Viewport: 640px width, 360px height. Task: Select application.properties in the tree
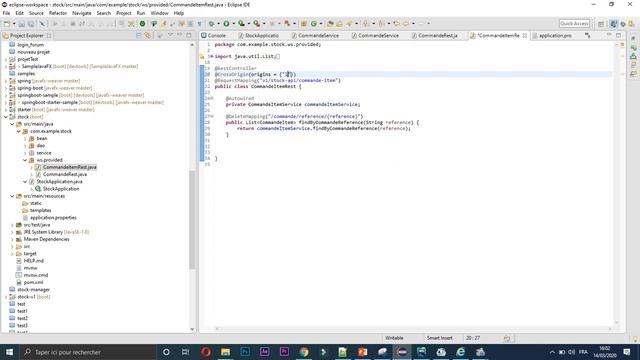[x=53, y=218]
